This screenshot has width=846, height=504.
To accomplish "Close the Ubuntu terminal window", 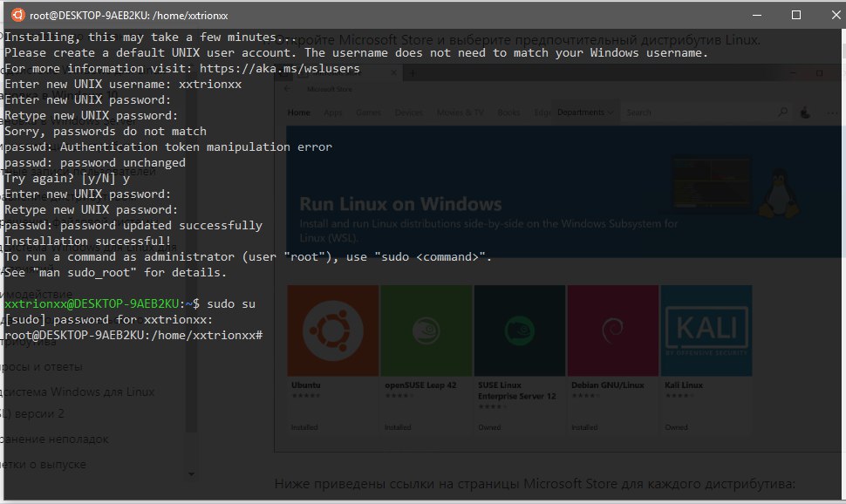I will 836,15.
